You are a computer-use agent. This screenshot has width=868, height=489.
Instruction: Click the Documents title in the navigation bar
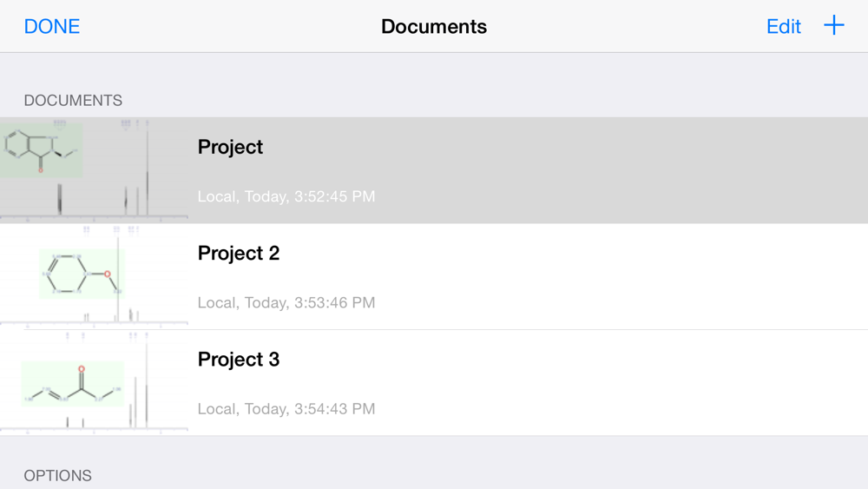coord(434,27)
